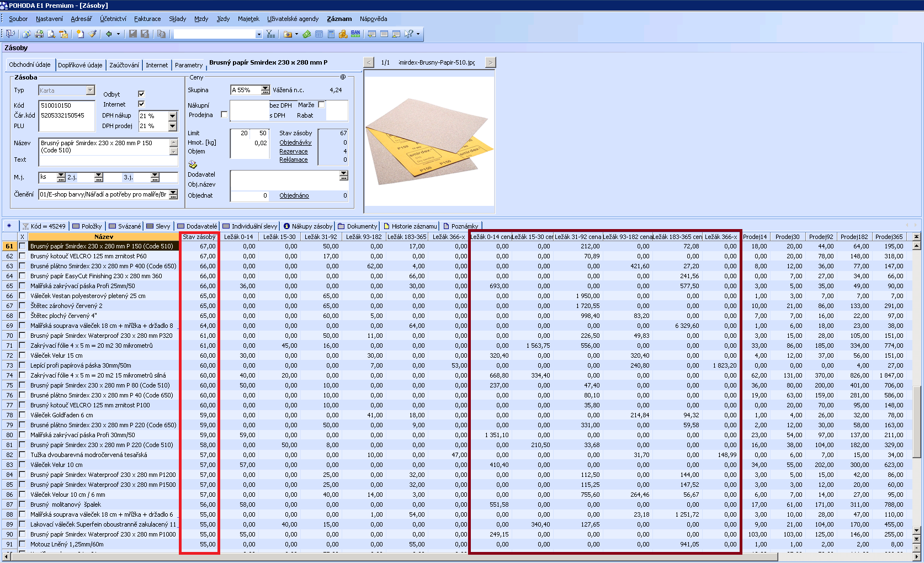924x563 pixels.
Task: Enable the Marže checkbox
Action: click(321, 104)
